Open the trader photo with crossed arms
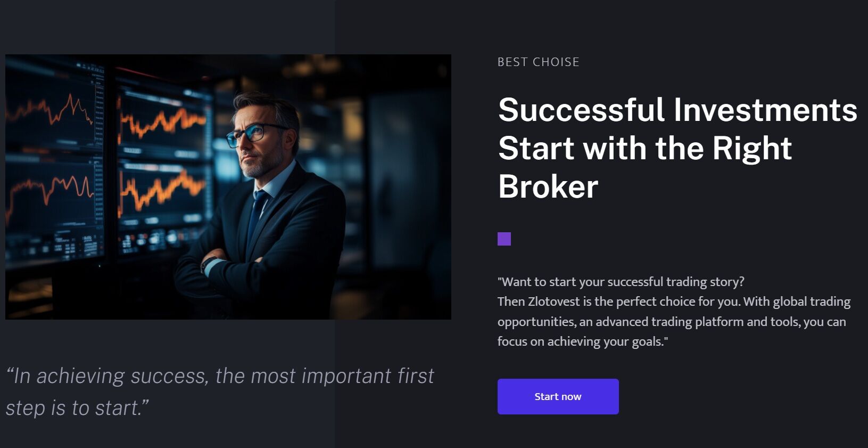This screenshot has width=868, height=448. pyautogui.click(x=228, y=187)
